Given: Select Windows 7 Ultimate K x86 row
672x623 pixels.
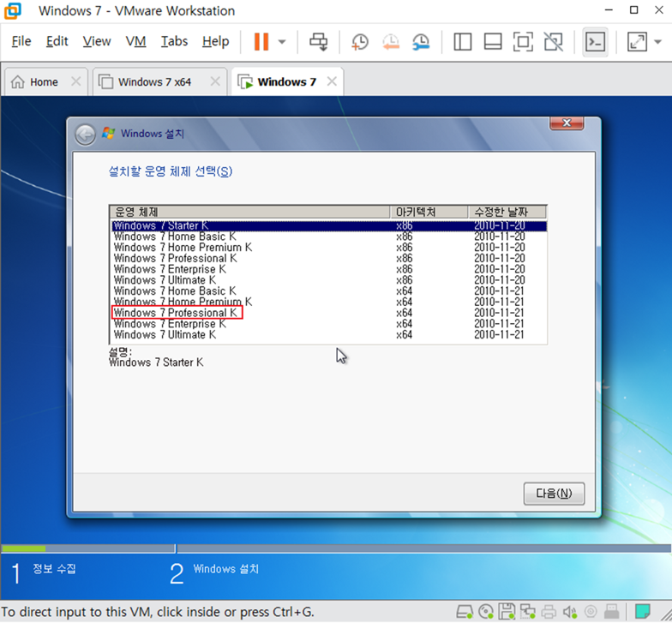Looking at the screenshot, I should point(329,280).
